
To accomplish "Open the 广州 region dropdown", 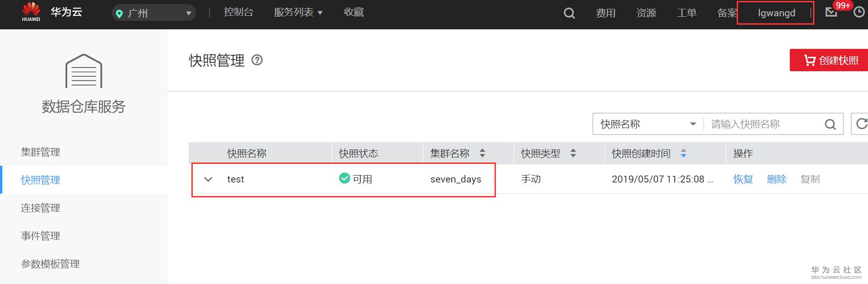I will pos(154,13).
